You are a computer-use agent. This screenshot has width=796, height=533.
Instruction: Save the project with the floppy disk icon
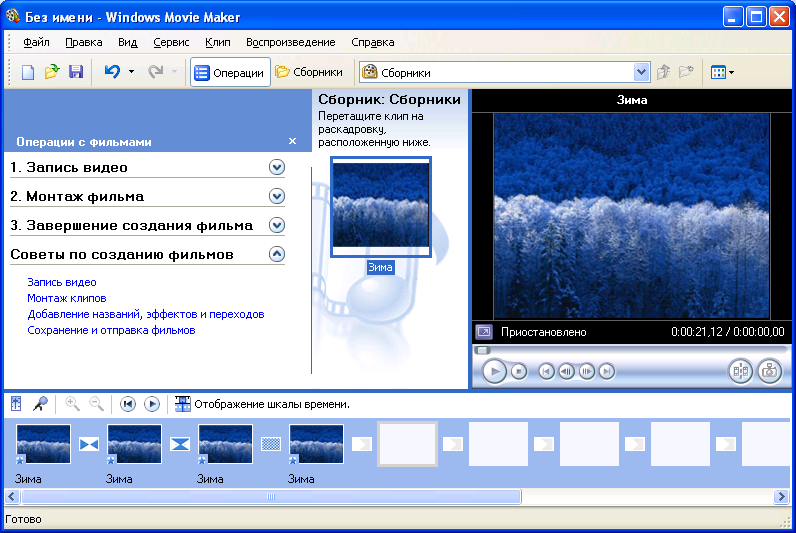(76, 72)
